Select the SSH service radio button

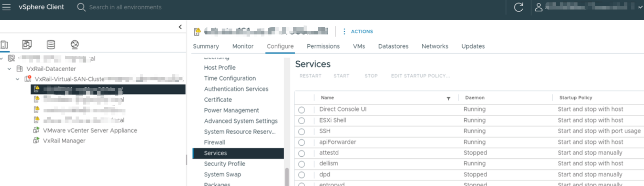302,131
